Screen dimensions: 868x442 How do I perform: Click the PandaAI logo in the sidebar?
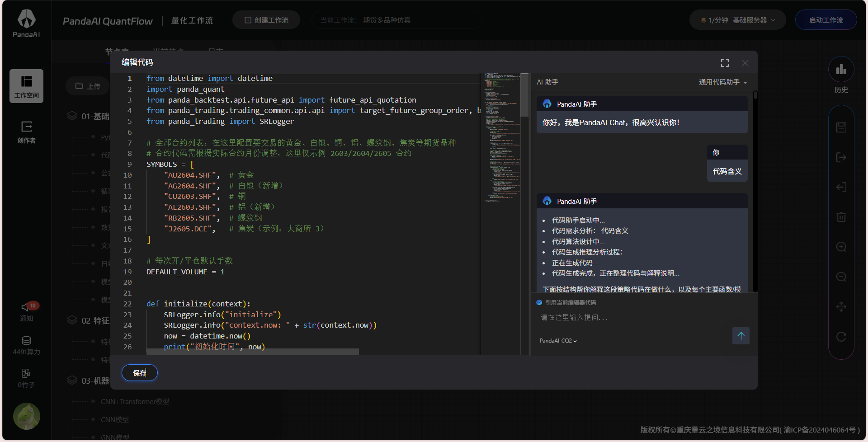26,24
